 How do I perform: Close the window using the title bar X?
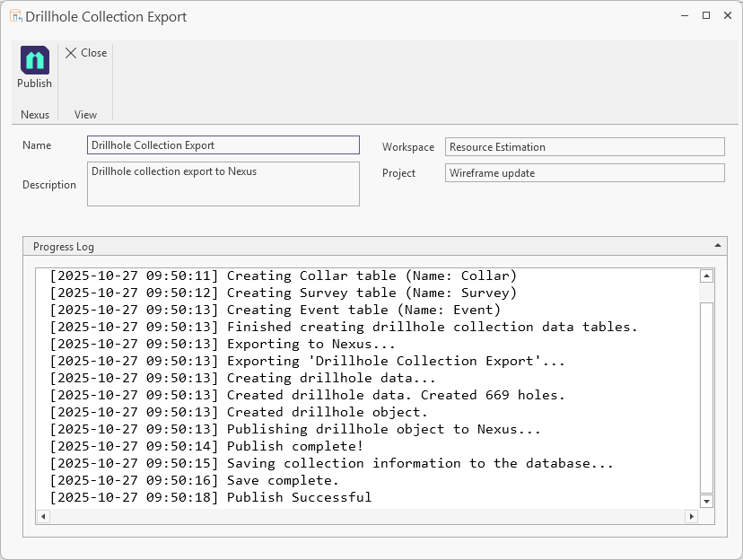coord(727,16)
